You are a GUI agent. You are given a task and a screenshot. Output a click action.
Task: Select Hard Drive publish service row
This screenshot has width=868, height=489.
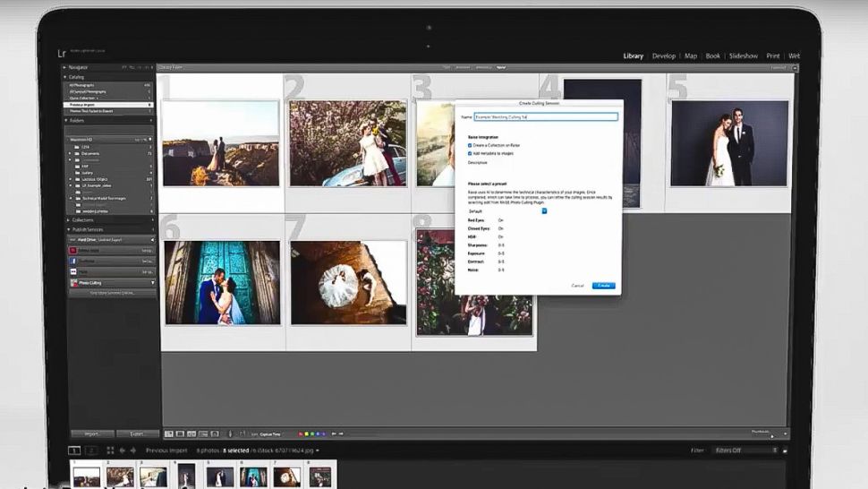pos(111,240)
